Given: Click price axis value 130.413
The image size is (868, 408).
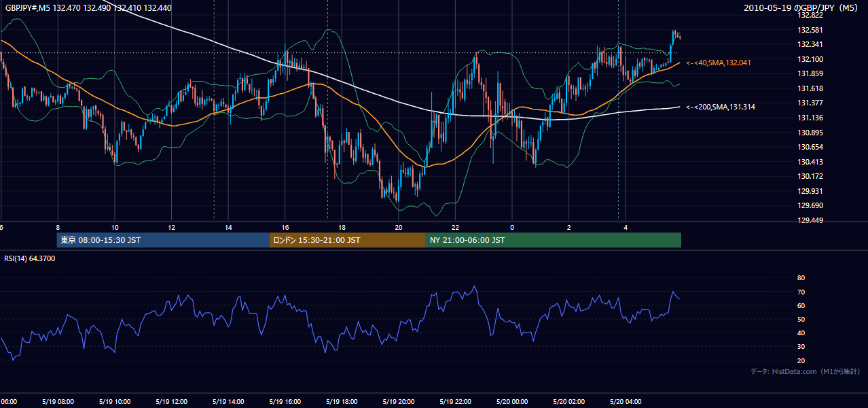Looking at the screenshot, I should (x=810, y=162).
